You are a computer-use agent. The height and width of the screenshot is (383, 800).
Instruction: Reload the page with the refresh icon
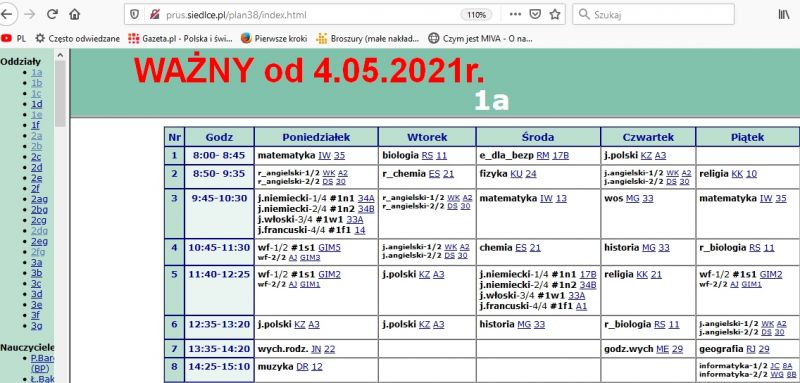[52, 14]
